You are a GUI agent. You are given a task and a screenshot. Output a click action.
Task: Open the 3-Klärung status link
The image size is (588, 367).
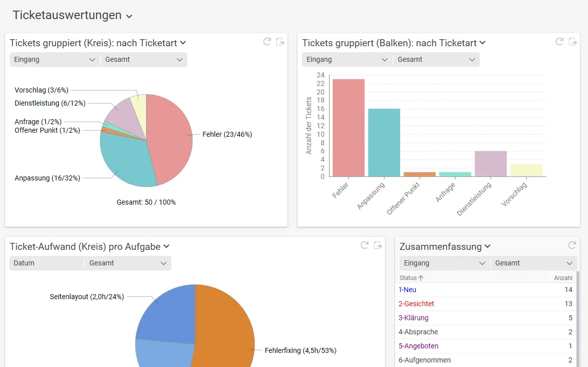(x=413, y=318)
